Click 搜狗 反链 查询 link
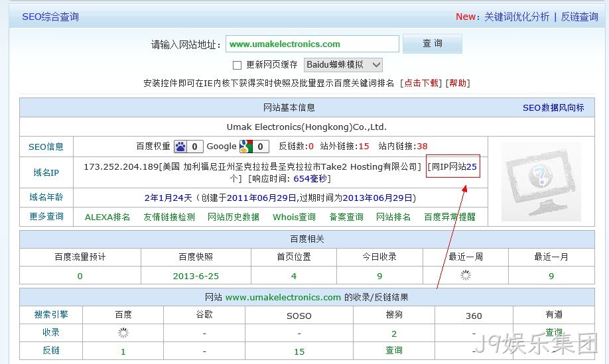 [394, 351]
